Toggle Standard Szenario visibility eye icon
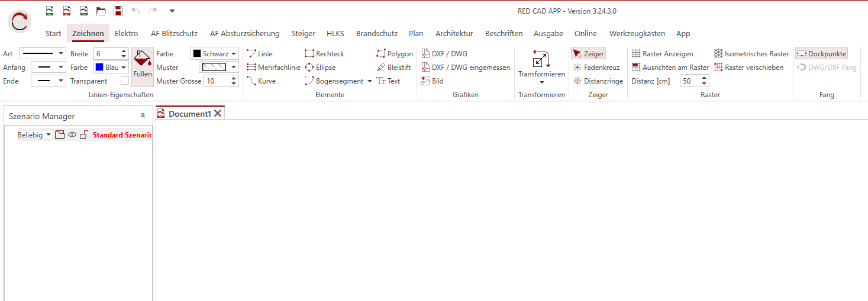Screen dimensions: 868x301 point(72,135)
